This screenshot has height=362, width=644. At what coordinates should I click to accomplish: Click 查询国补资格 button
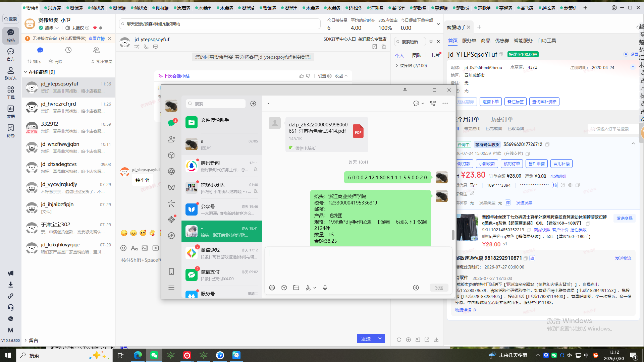[544, 102]
